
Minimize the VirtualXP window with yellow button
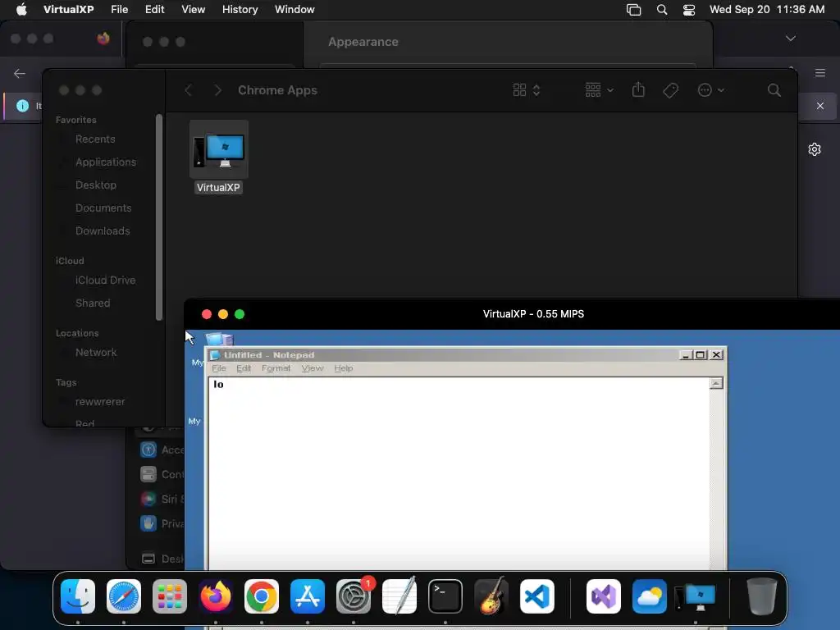pos(223,314)
